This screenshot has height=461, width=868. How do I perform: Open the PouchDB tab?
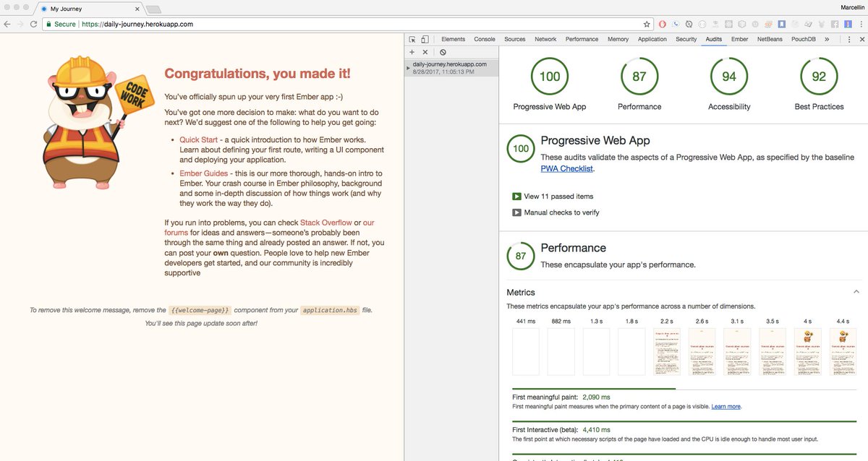pos(804,39)
